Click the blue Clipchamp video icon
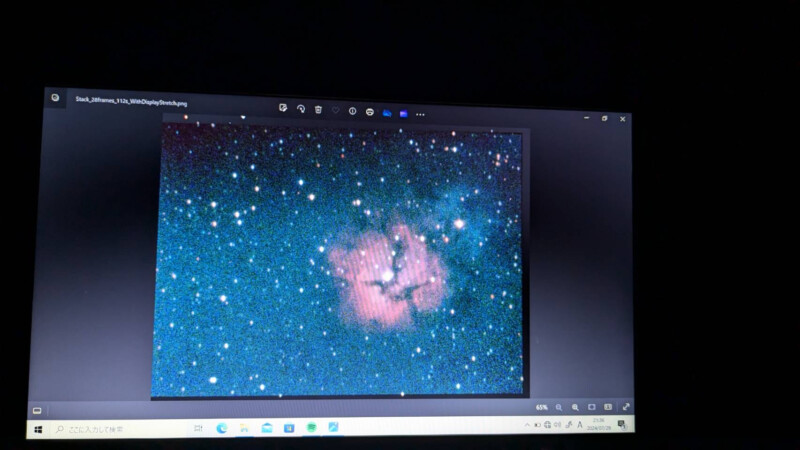This screenshot has height=450, width=800. point(404,113)
